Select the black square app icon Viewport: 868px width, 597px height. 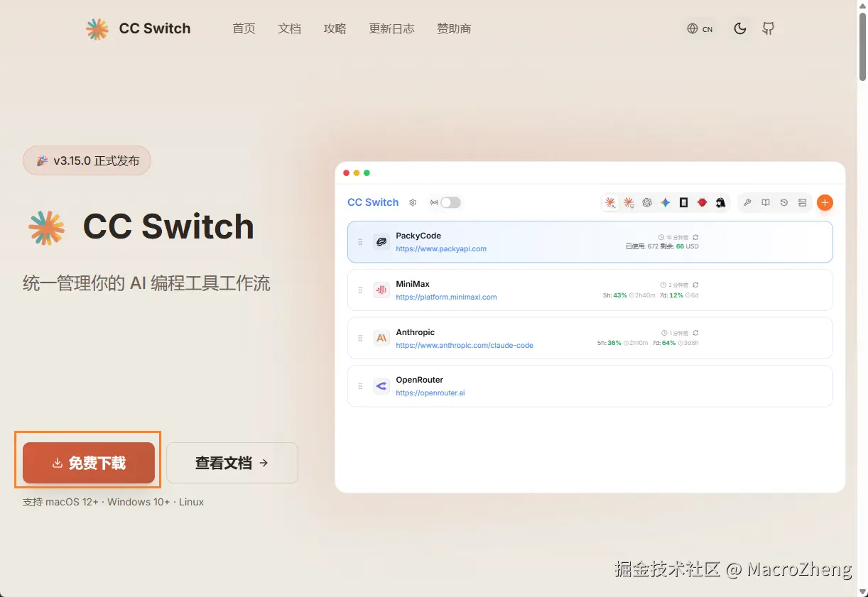pyautogui.click(x=683, y=202)
